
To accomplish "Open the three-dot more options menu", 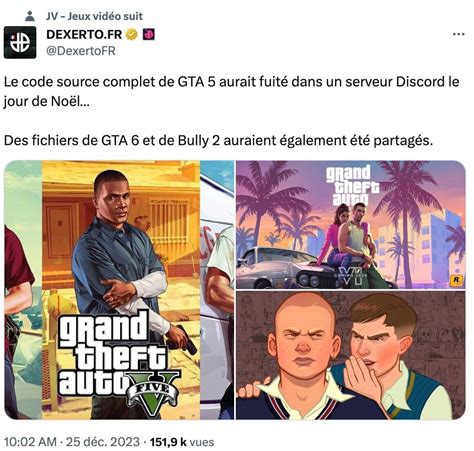I will tap(459, 34).
